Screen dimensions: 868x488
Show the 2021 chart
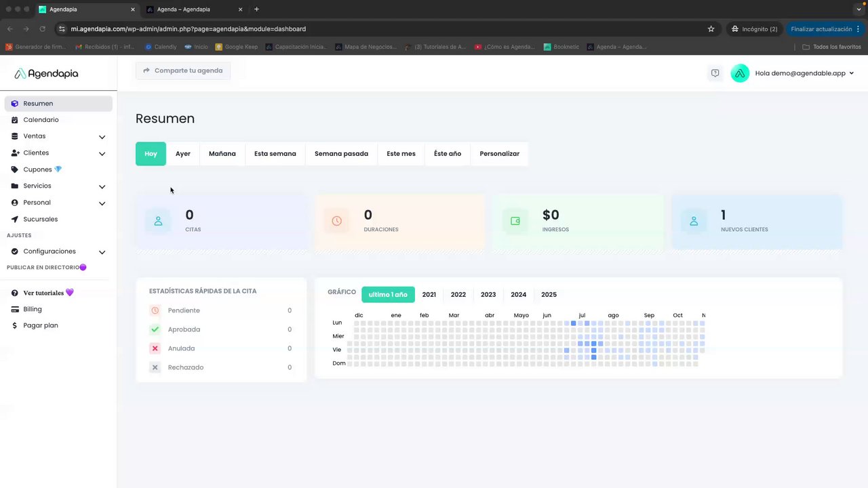[x=429, y=295]
